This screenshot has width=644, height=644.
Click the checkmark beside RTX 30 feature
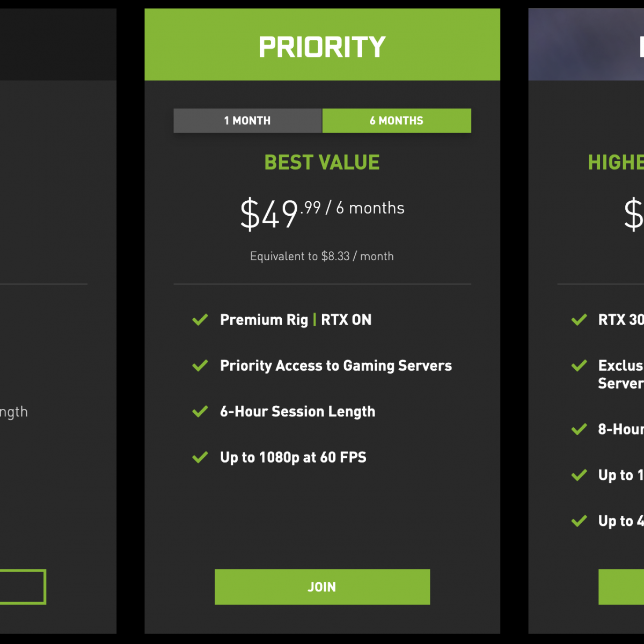click(x=579, y=320)
